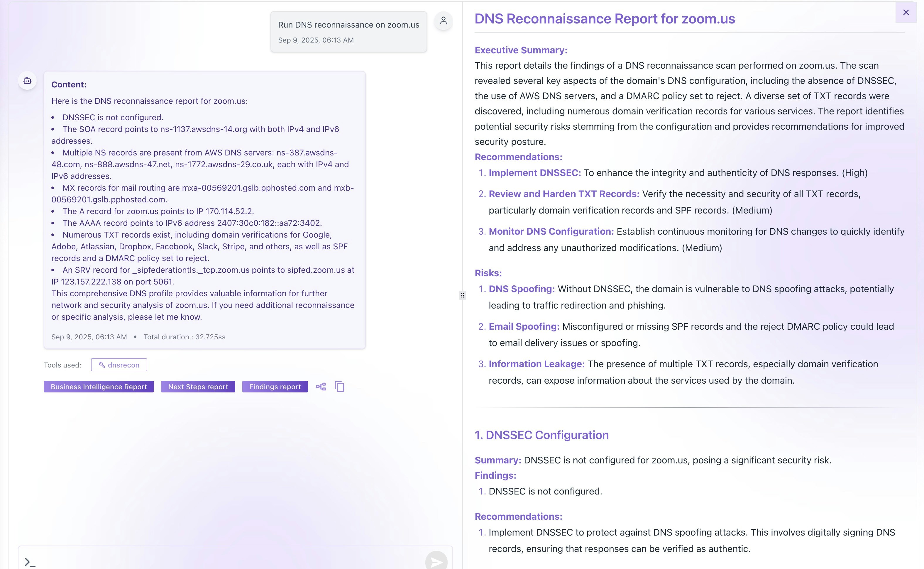Click the A record IP 170.114.52.2 line
Viewport: 924px width, 569px height.
(158, 211)
